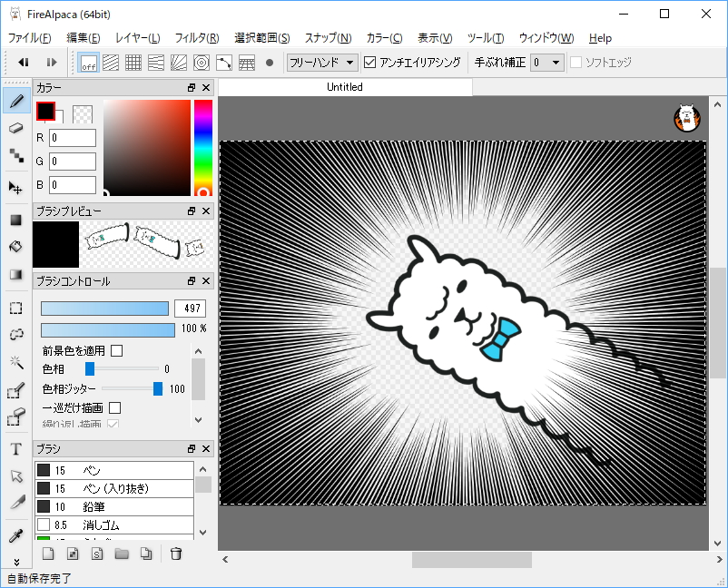This screenshot has width=728, height=588.
Task: Select the Text tool
Action: (16, 449)
